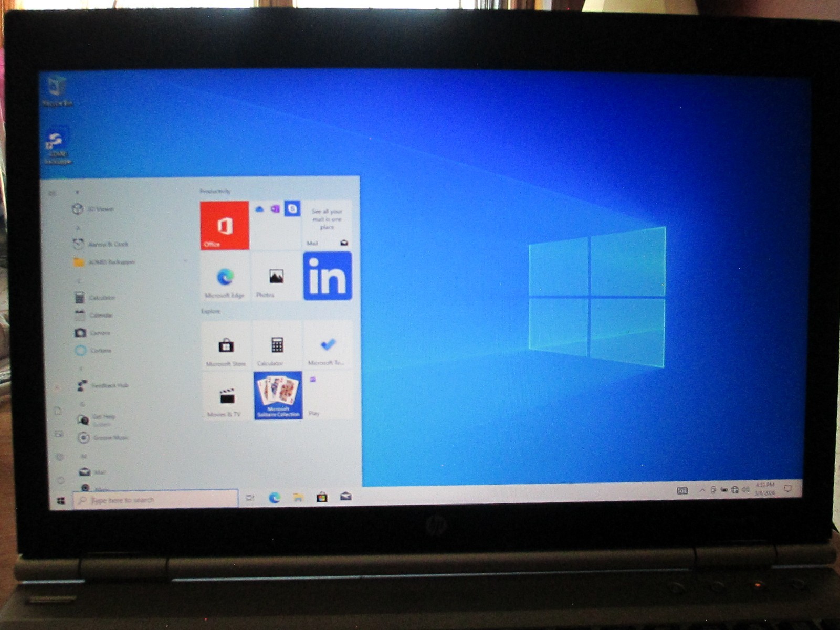The width and height of the screenshot is (840, 630).
Task: Show hidden system tray icons chevron
Action: (702, 490)
